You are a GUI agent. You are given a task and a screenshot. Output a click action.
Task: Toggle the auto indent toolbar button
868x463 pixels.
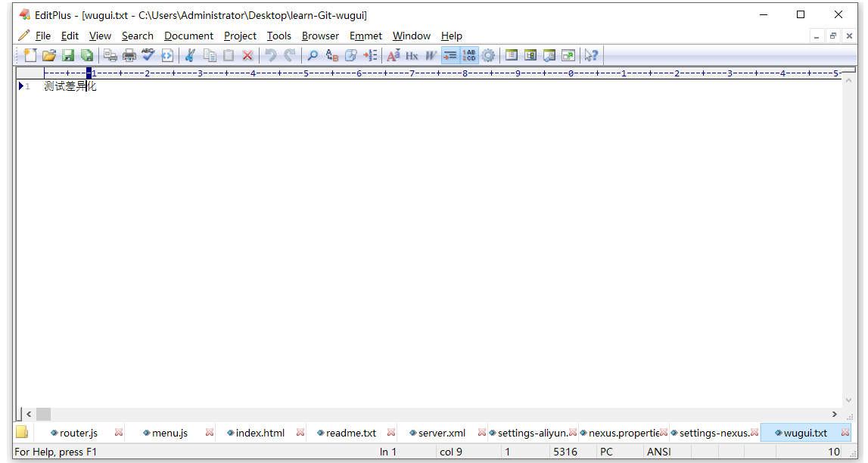tap(450, 55)
